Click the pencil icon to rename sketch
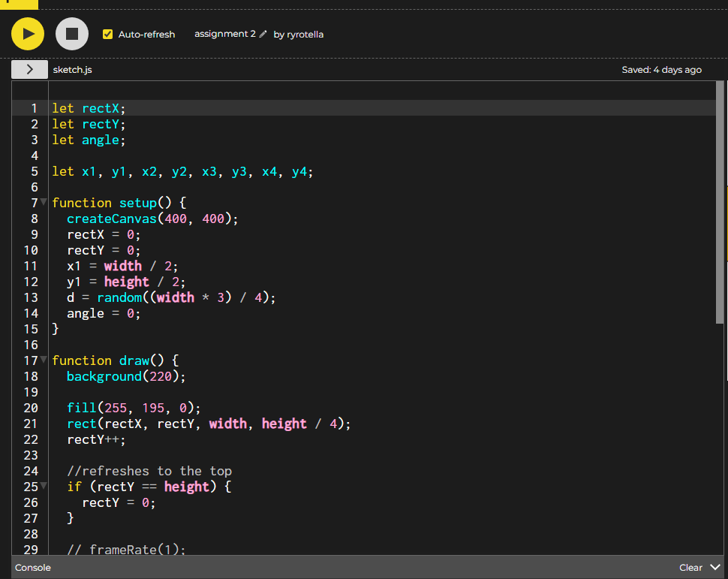Viewport: 728px width, 579px height. [263, 35]
